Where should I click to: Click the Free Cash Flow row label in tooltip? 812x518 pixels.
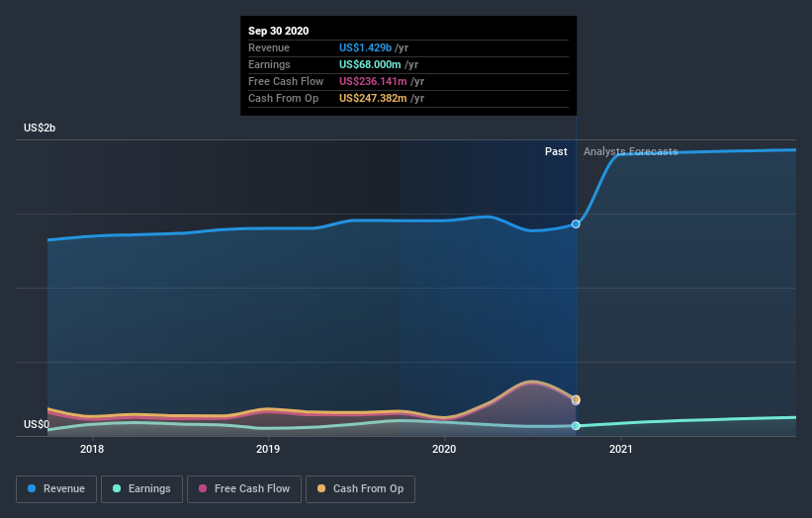coord(286,81)
